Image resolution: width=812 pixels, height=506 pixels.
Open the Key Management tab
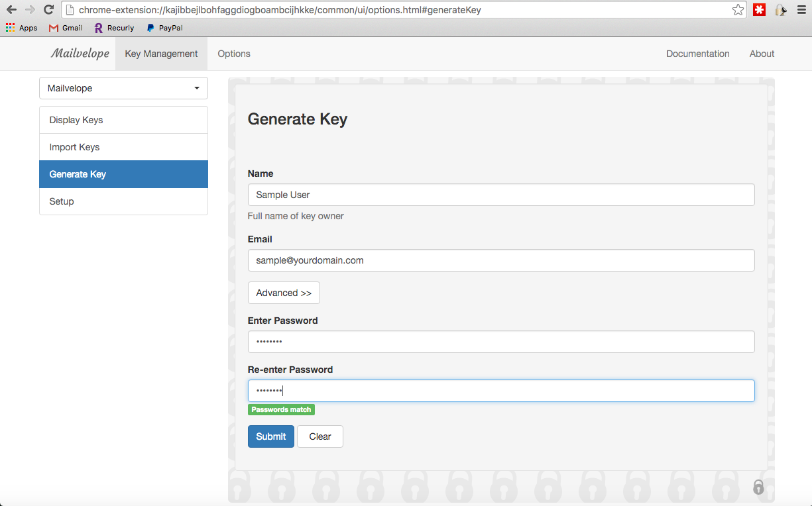[161, 54]
